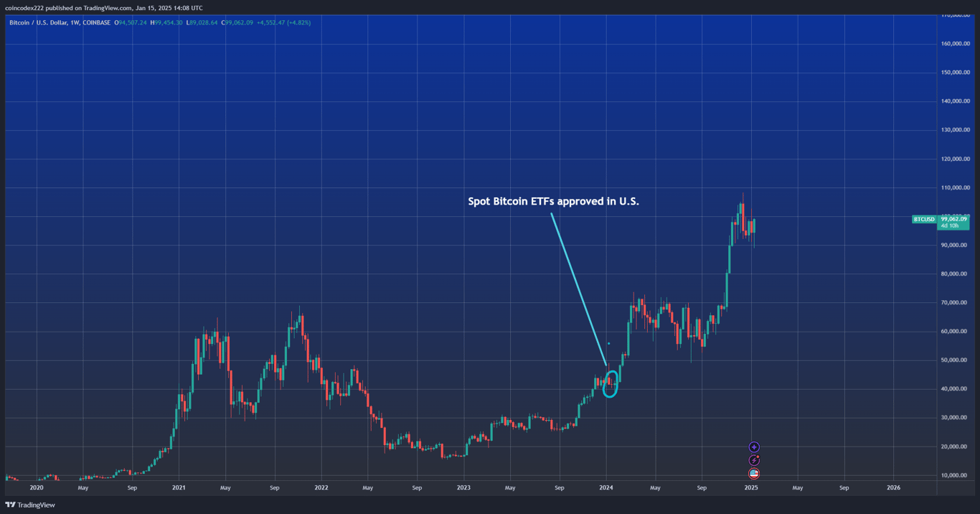Image resolution: width=980 pixels, height=514 pixels.
Task: Click the 100,000.00 label on the price axis
Action: click(x=957, y=216)
